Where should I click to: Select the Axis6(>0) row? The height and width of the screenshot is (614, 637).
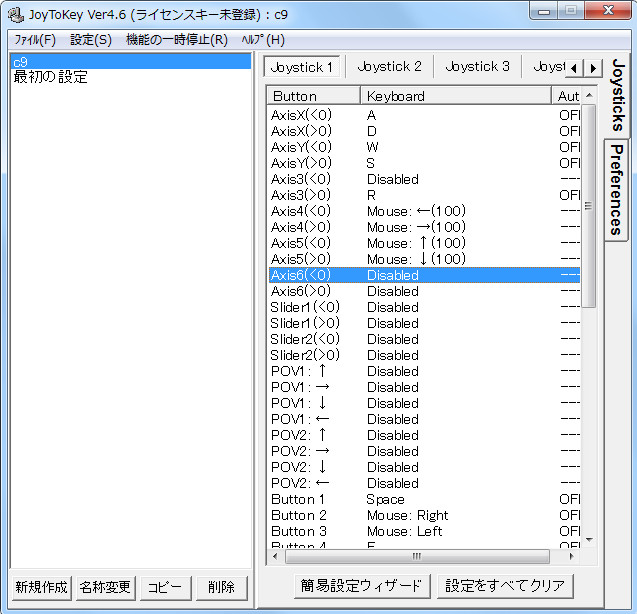425,291
